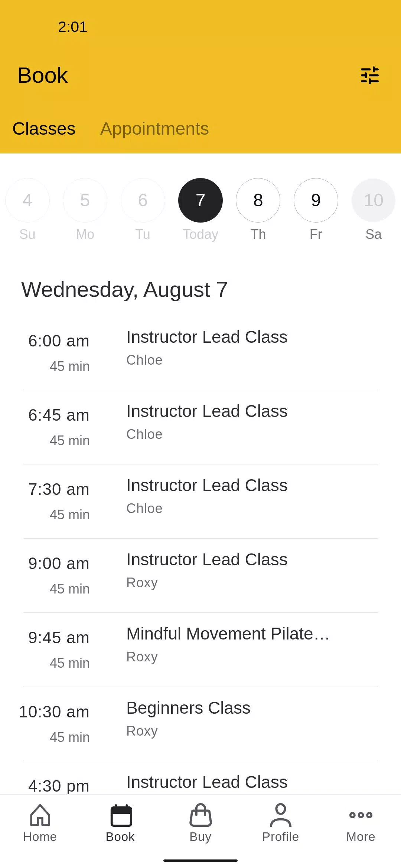Choose Saturday the 10th date

click(373, 200)
